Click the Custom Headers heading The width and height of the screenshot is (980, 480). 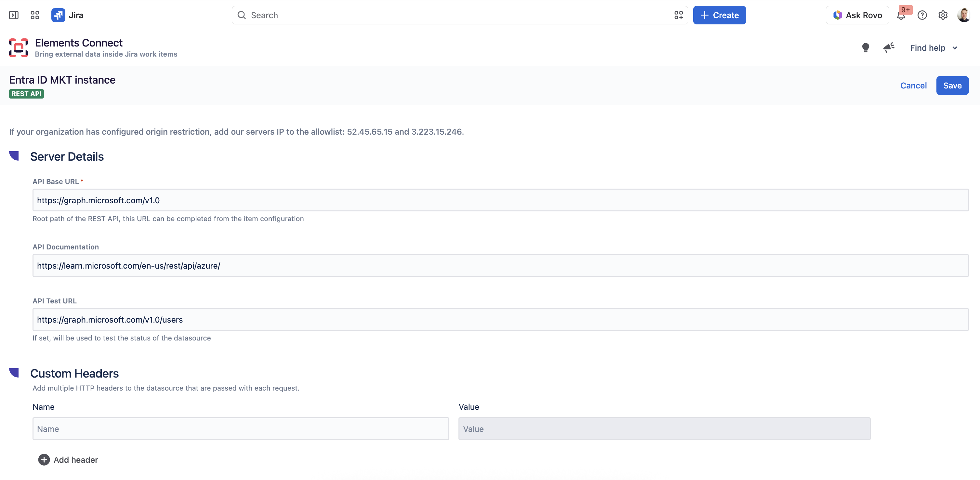tap(74, 373)
